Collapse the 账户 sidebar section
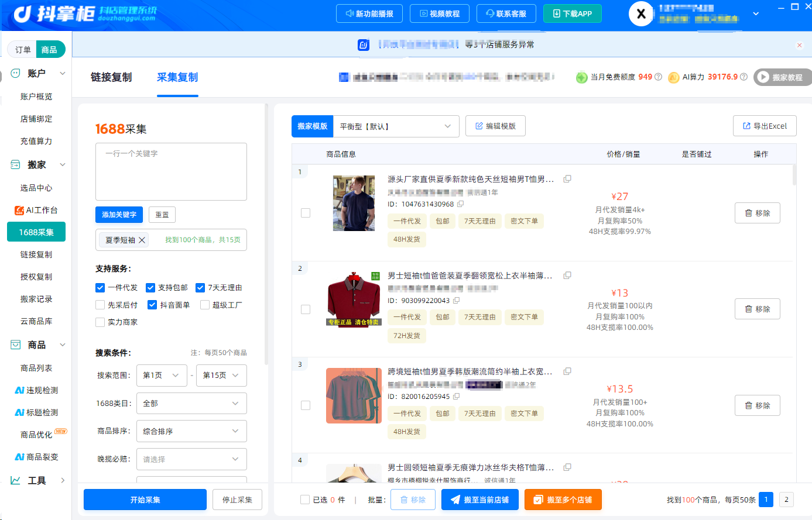This screenshot has height=520, width=812. click(x=63, y=74)
